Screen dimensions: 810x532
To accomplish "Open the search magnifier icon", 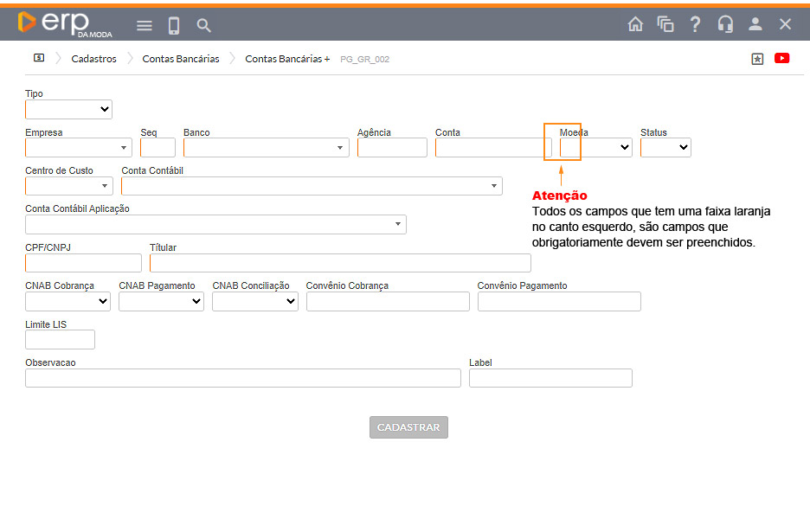I will (204, 26).
